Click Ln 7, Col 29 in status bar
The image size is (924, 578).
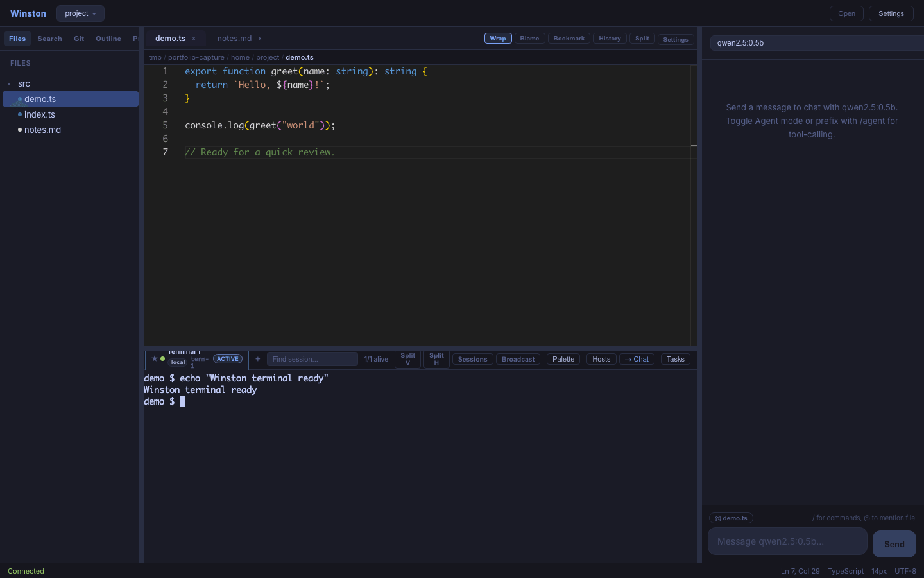point(800,571)
